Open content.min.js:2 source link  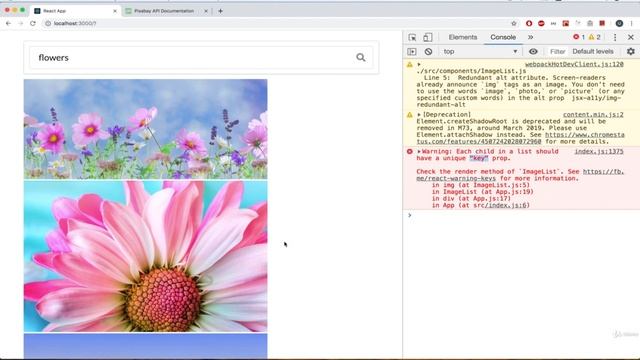point(593,115)
